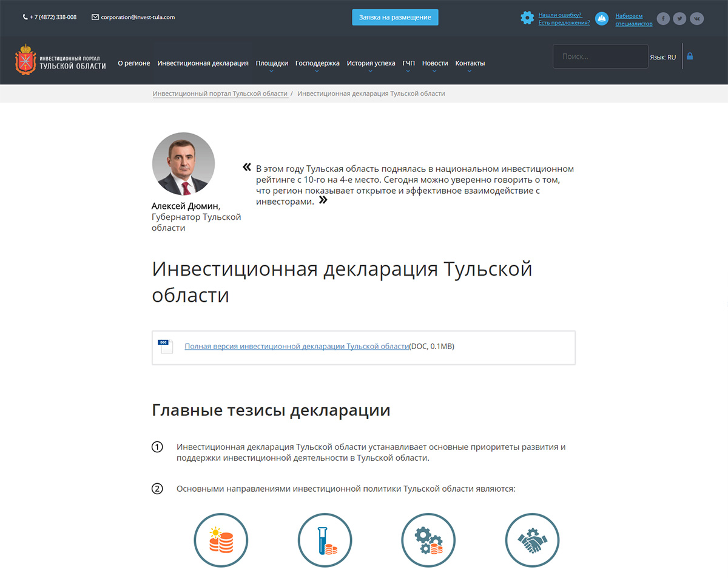Image resolution: width=728 pixels, height=578 pixels.
Task: Click the hard hat icon near 'Набираем специалистов'
Action: pos(602,19)
